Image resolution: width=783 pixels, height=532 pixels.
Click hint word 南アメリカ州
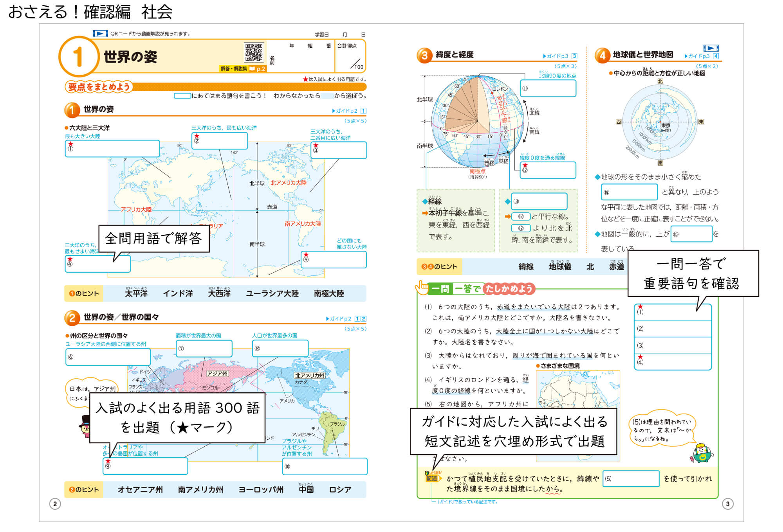(200, 490)
